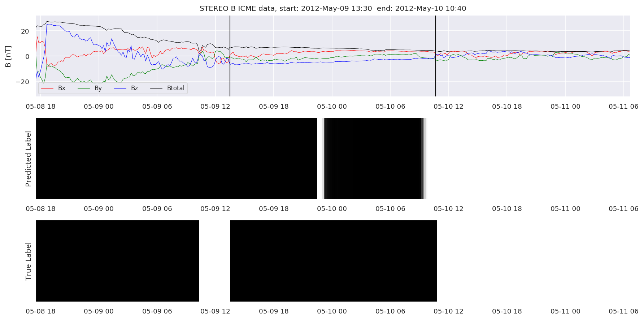Click the STEREO B ICME data plot title

click(x=333, y=8)
